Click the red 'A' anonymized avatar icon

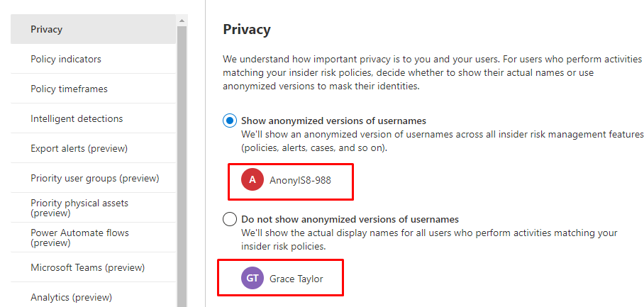[x=252, y=180]
